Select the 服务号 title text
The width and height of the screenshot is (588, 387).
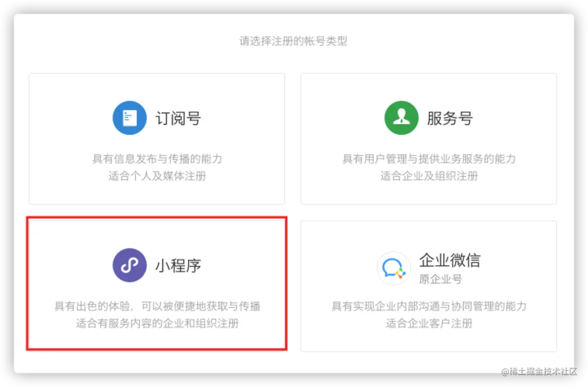click(450, 118)
